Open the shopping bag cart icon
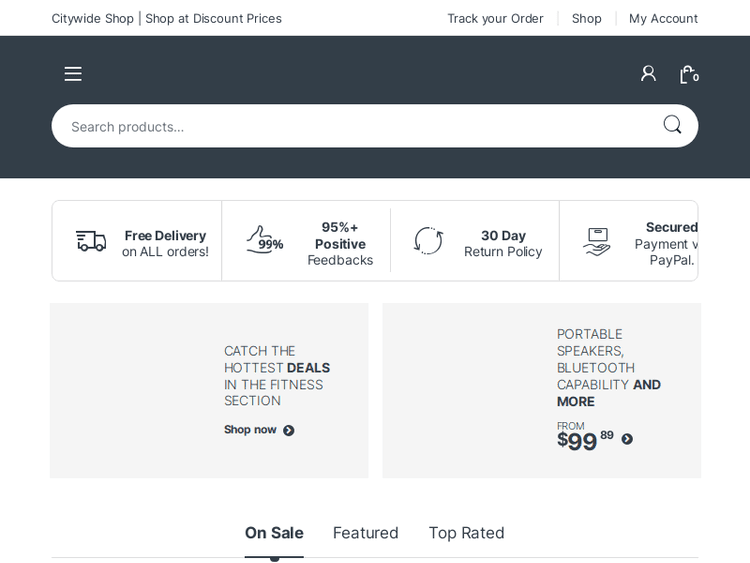 [x=687, y=74]
